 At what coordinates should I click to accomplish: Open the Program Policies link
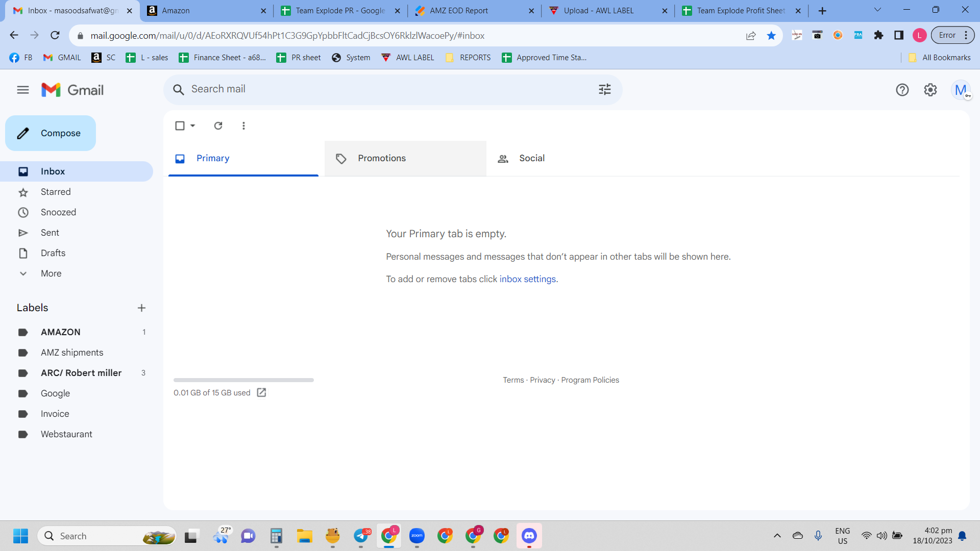tap(590, 380)
